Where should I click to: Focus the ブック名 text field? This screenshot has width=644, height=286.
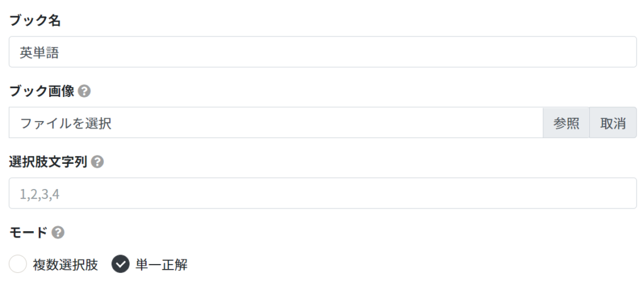point(323,52)
